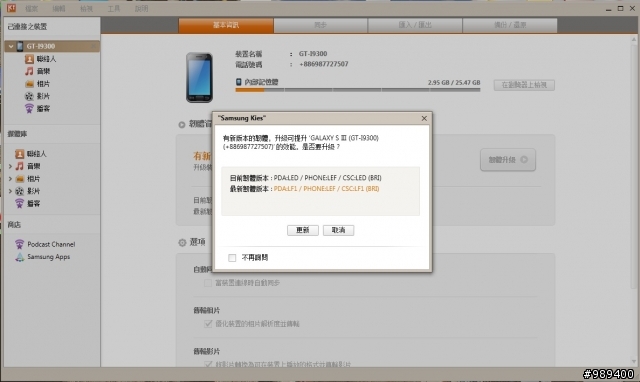Toggle auto-sync when device connected checkbox
640x382 pixels.
[208, 283]
